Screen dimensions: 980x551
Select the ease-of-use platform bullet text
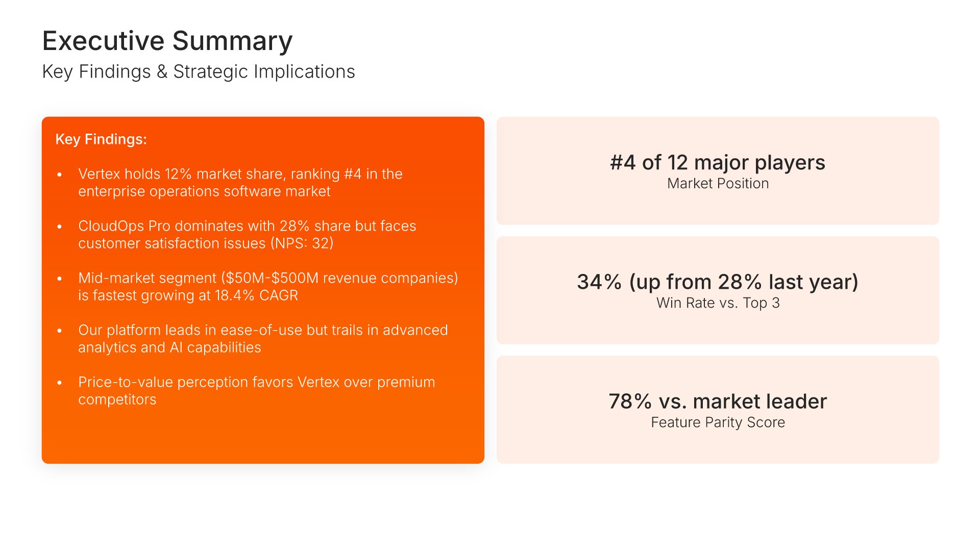[x=263, y=339]
